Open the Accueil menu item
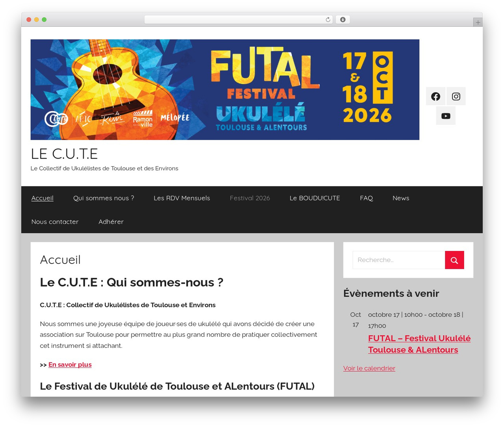This screenshot has width=504, height=427. [43, 198]
